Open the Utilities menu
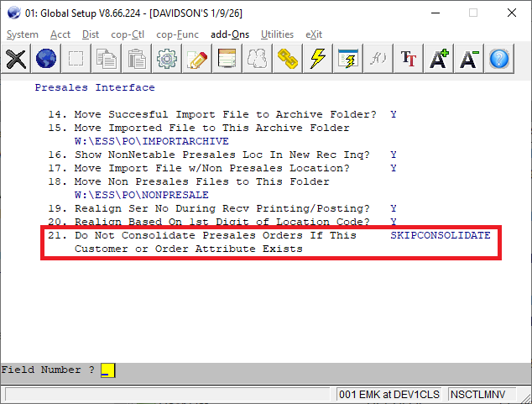The width and height of the screenshot is (532, 404). coord(277,34)
